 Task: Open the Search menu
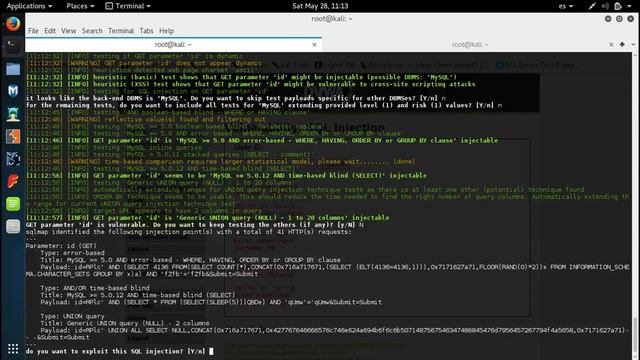[x=92, y=31]
